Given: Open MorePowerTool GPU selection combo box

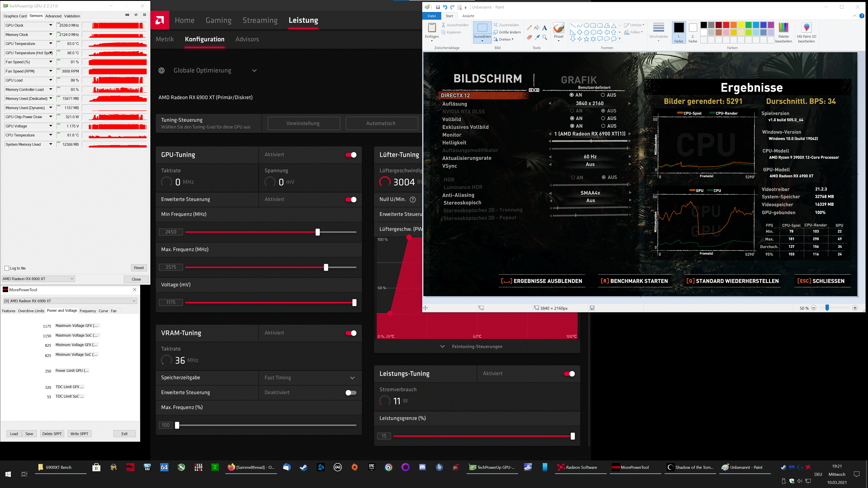Looking at the screenshot, I should 70,301.
